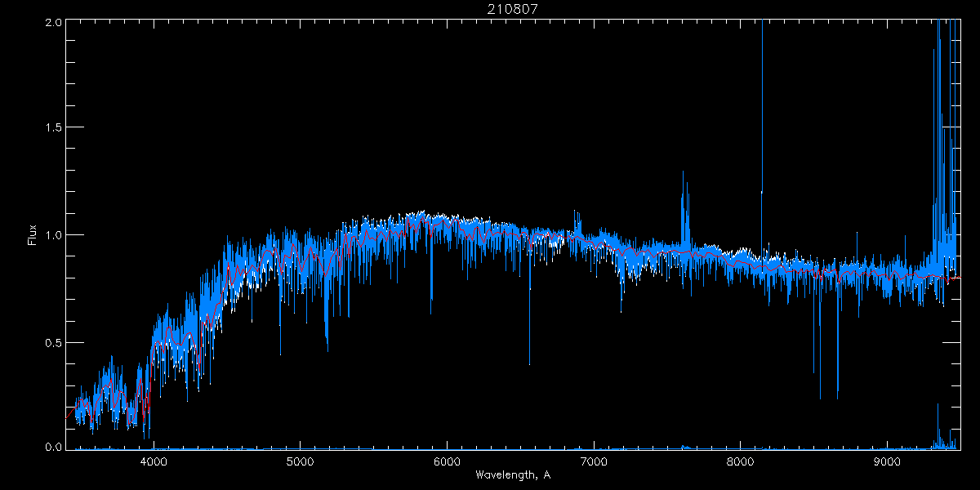The height and width of the screenshot is (490, 980).
Task: Select the 9000 x-axis tick label
Action: coord(887,460)
